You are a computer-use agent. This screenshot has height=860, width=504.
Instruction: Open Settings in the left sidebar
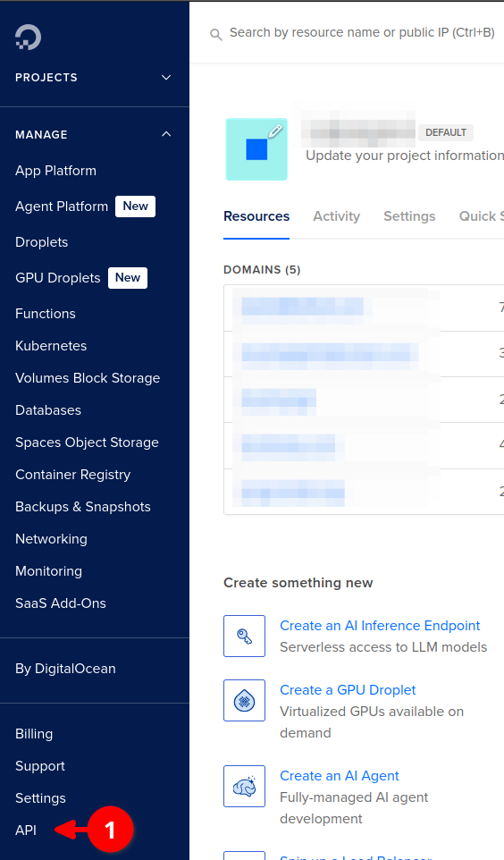(40, 798)
